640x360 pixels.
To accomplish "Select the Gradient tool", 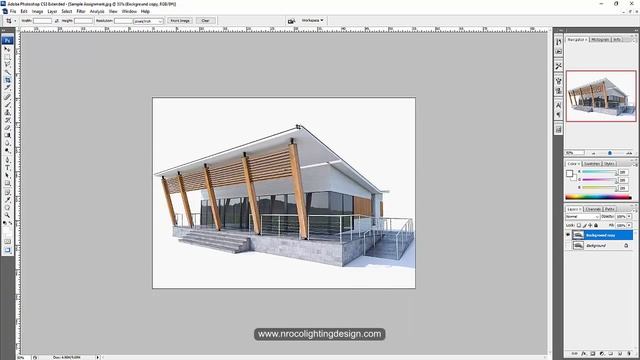I will click(x=7, y=136).
